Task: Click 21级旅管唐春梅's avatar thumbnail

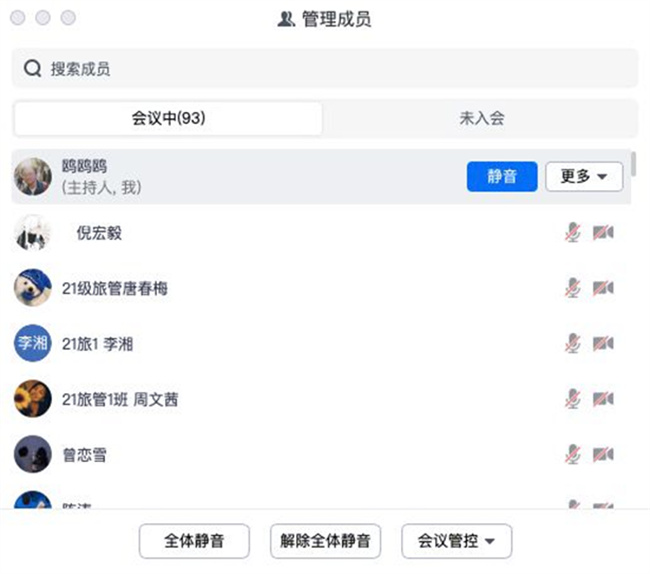Action: [33, 288]
